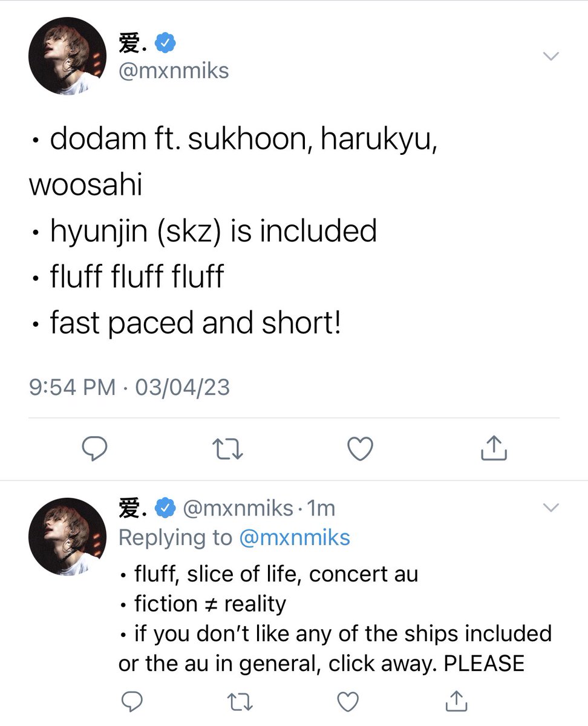The width and height of the screenshot is (588, 726).
Task: Open the main tweet author's profile picture
Action: coord(68,56)
